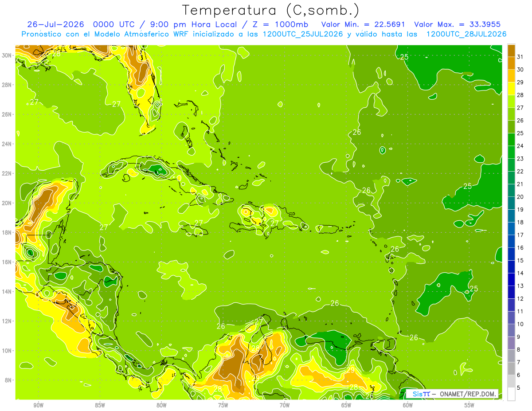The image size is (532, 411).
Task: Click the darkest brown swatch atop color scale
Action: pos(512,51)
